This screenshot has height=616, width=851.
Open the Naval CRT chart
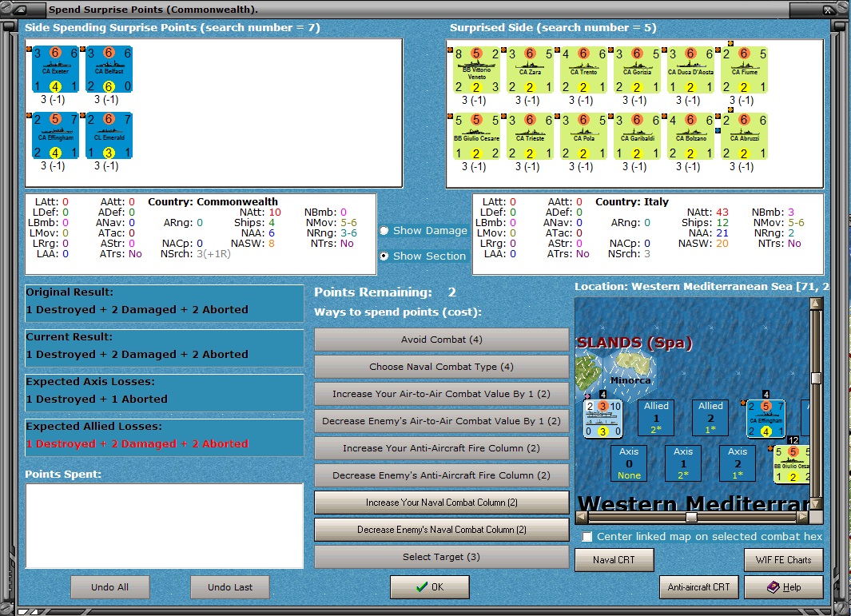click(614, 560)
